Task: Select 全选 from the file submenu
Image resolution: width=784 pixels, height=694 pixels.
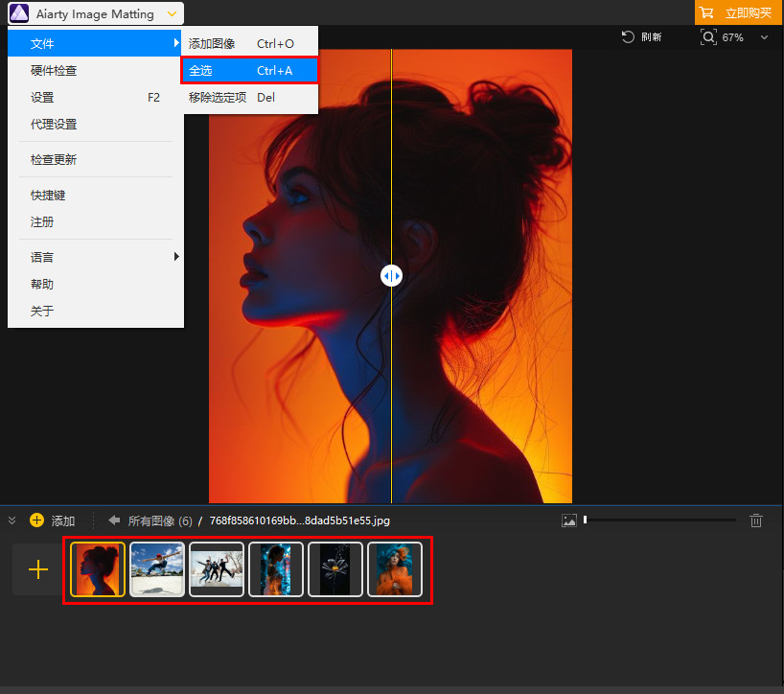Action: click(249, 71)
